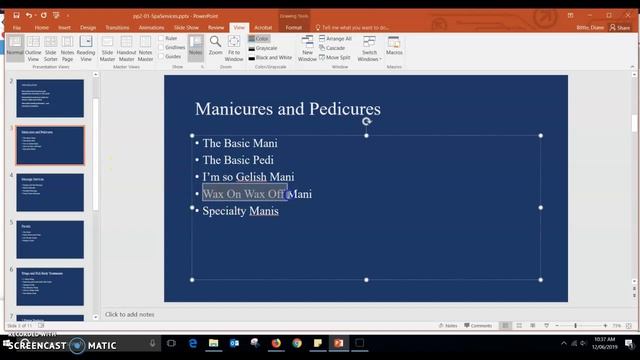Image resolution: width=640 pixels, height=360 pixels.
Task: Open Ribbon Display Options
Action: pyautogui.click(x=571, y=16)
